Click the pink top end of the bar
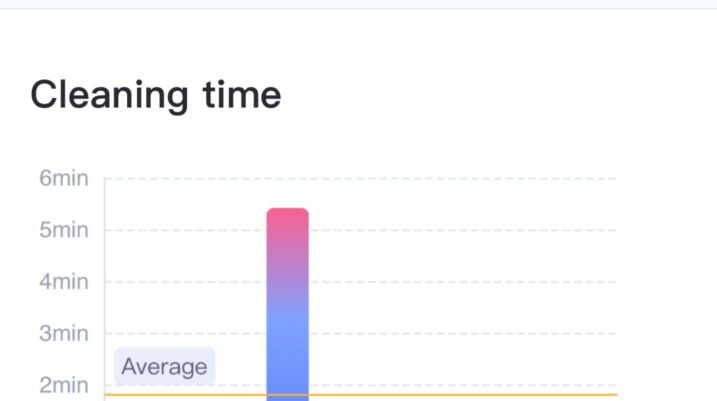Image resolution: width=717 pixels, height=401 pixels. coord(287,220)
